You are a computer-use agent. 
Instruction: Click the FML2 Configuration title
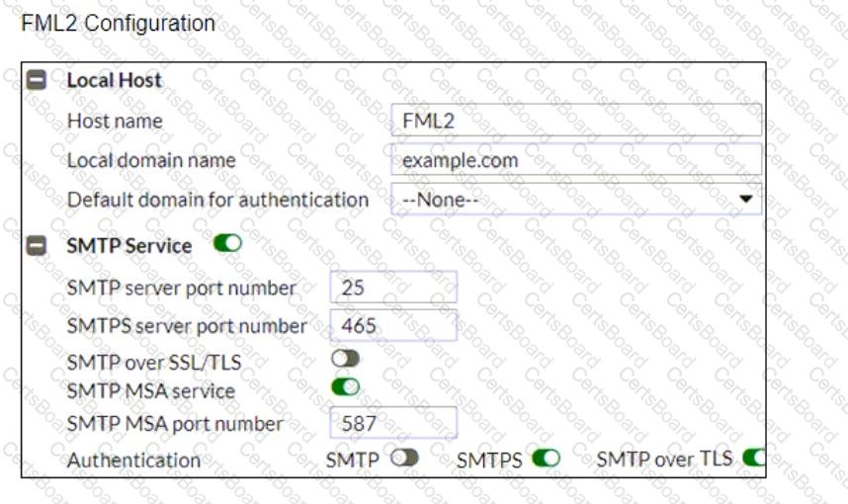click(118, 24)
